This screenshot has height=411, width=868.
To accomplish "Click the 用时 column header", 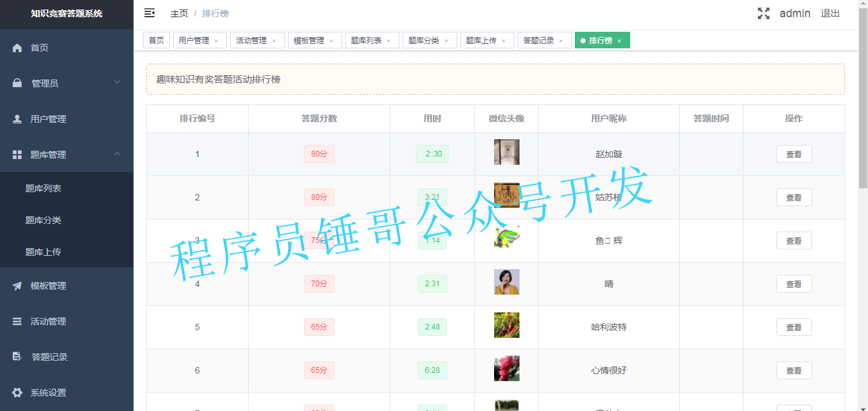I will tap(432, 119).
